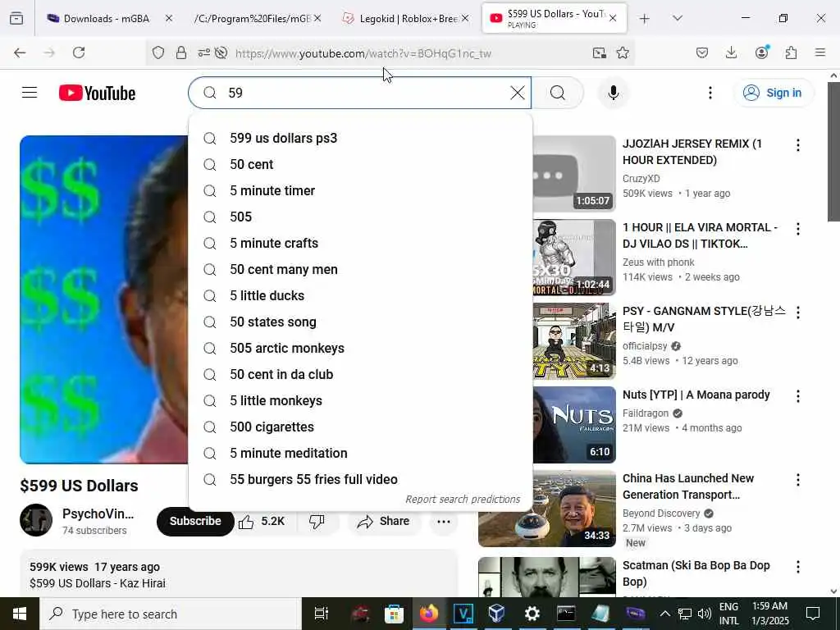
Task: Open Nuts [YTP] A Moana parody title
Action: click(696, 395)
